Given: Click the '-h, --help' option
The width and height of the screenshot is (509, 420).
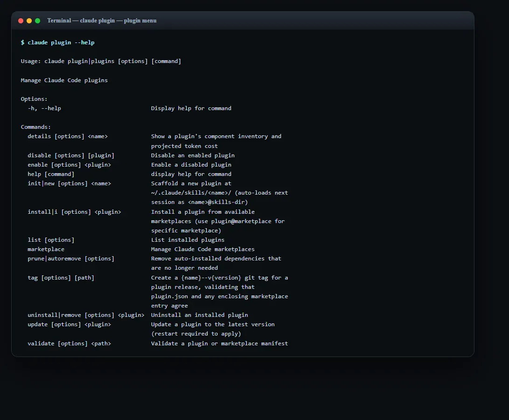Looking at the screenshot, I should (44, 108).
